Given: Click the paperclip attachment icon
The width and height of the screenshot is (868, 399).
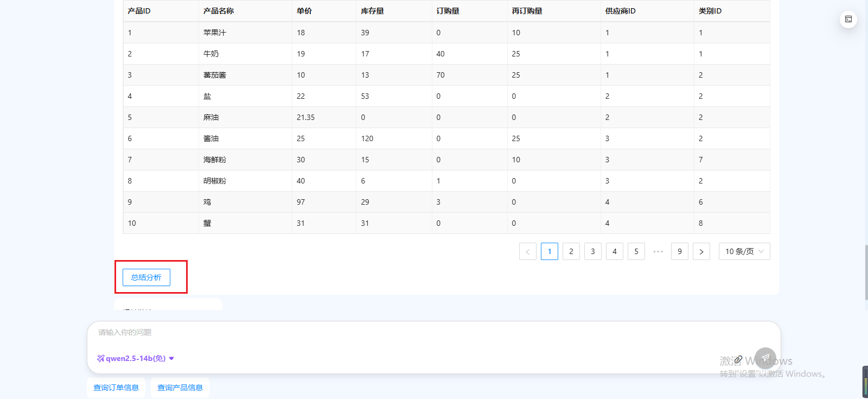Looking at the screenshot, I should 738,359.
